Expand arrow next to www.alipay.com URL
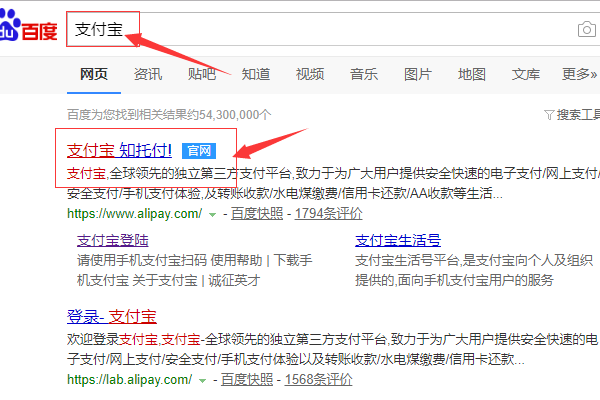The width and height of the screenshot is (600, 400). coord(212,215)
